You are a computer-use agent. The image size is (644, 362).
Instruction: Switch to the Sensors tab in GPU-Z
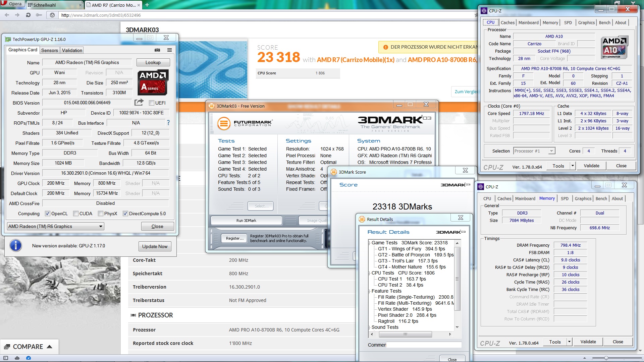tap(50, 50)
